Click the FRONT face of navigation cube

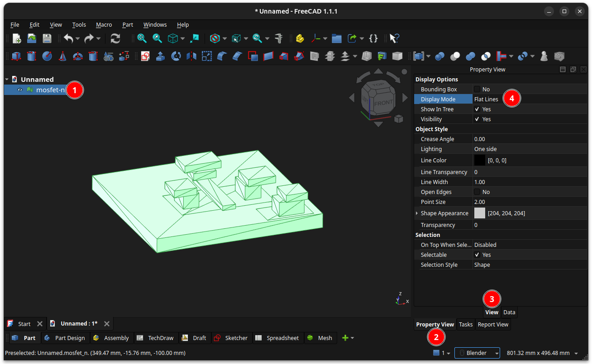383,103
